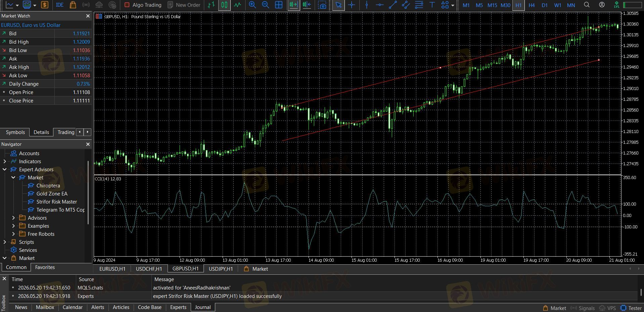
Task: Open VPS in the bottom status bar
Action: (607, 308)
